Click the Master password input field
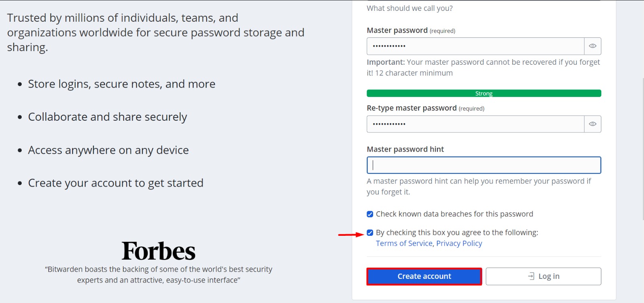The image size is (644, 303). tap(475, 46)
